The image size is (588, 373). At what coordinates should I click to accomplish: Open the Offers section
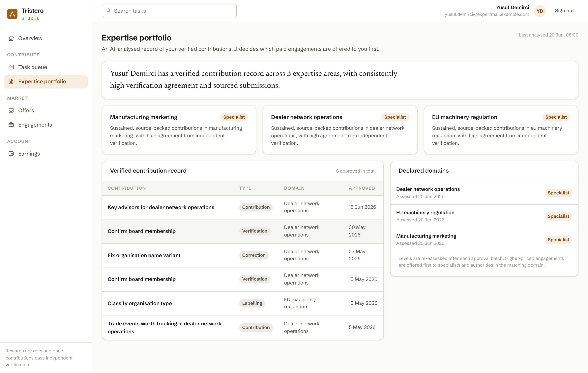46,110
